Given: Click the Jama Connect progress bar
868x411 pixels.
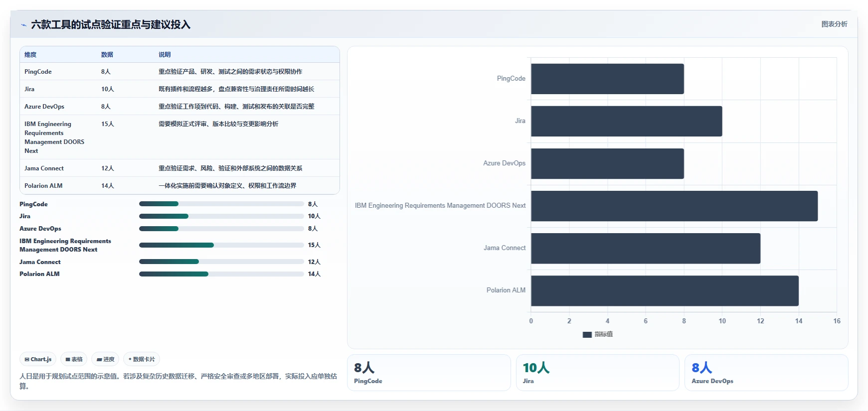Looking at the screenshot, I should pyautogui.click(x=221, y=262).
